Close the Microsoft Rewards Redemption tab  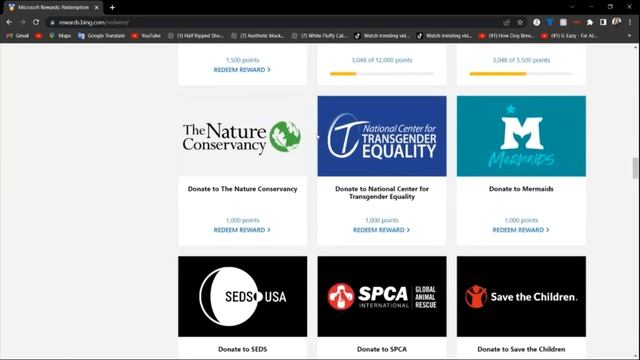[97, 7]
